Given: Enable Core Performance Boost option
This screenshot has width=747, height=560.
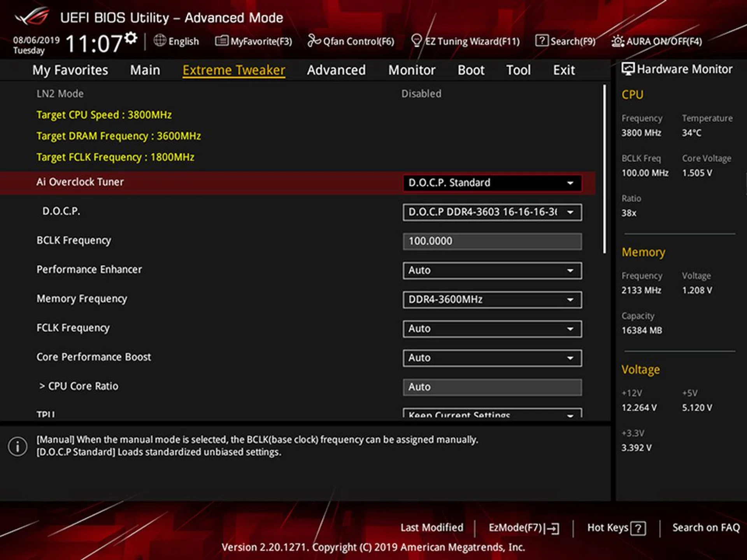Looking at the screenshot, I should pyautogui.click(x=492, y=358).
